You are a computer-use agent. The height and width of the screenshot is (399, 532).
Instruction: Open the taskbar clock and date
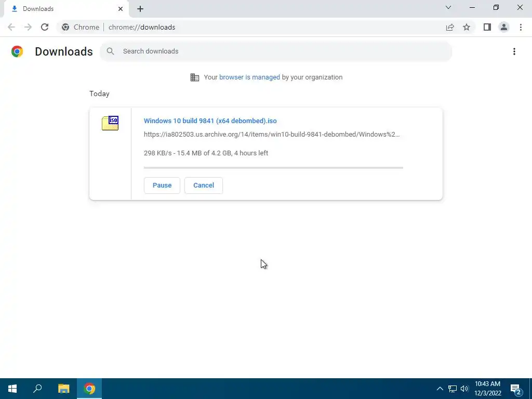487,389
